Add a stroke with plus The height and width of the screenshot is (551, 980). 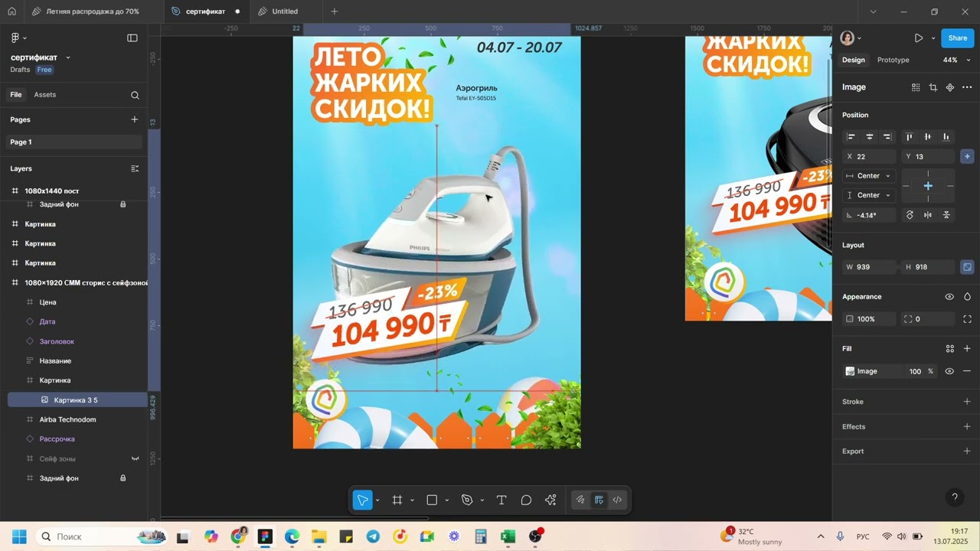tap(967, 402)
